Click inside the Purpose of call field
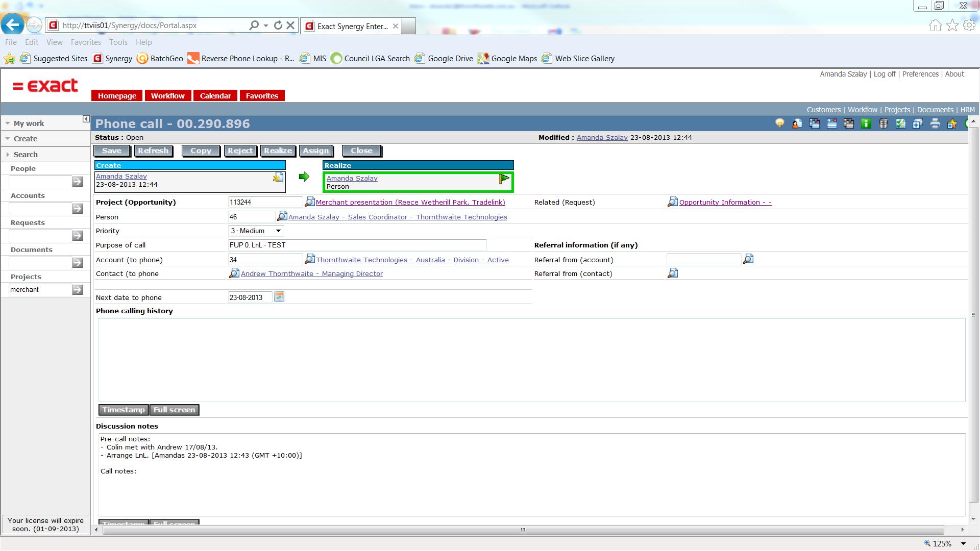Screen dimensions: 980x551 coord(357,245)
